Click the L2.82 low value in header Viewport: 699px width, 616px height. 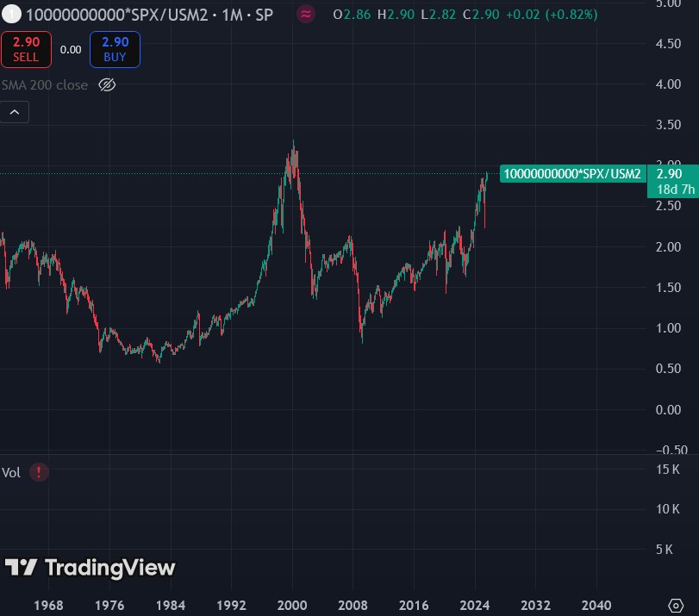[x=439, y=15]
